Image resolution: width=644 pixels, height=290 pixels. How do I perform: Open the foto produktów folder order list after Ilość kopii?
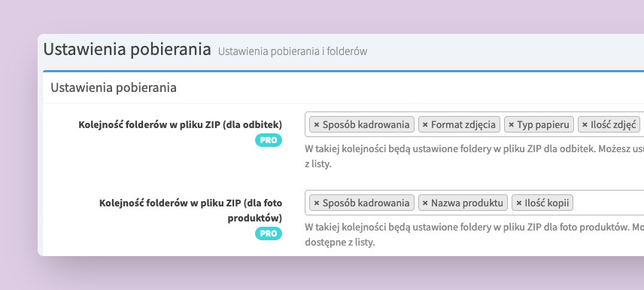click(x=608, y=203)
